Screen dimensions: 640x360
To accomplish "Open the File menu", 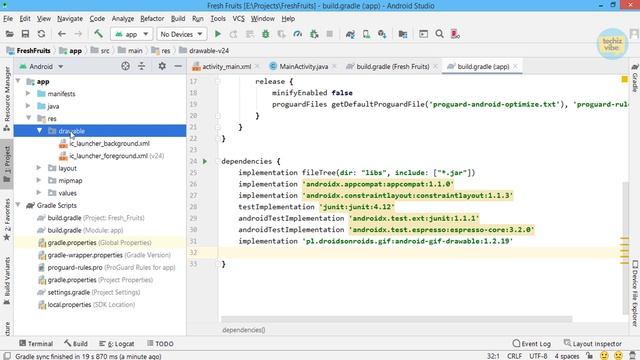I will (8, 19).
